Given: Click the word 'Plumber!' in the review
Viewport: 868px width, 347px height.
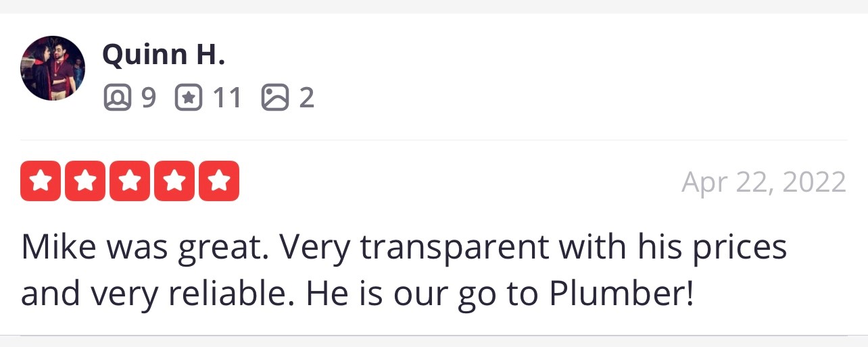Looking at the screenshot, I should (621, 294).
